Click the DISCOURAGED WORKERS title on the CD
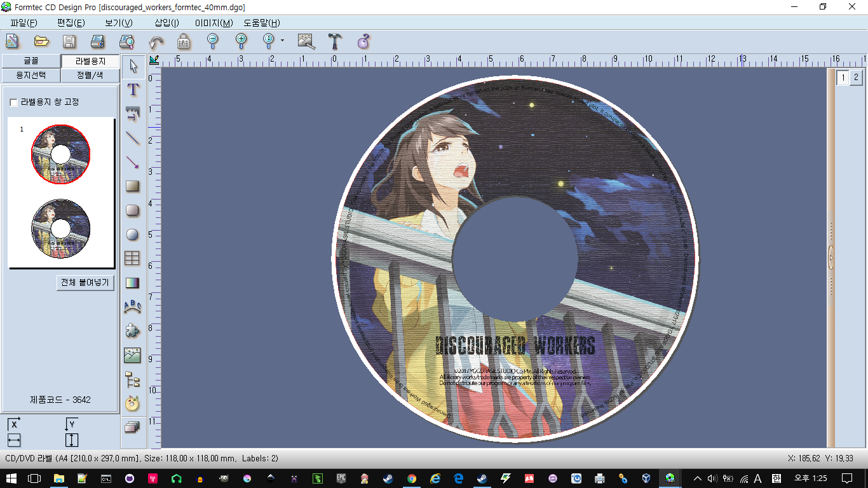868x488 pixels. (515, 346)
